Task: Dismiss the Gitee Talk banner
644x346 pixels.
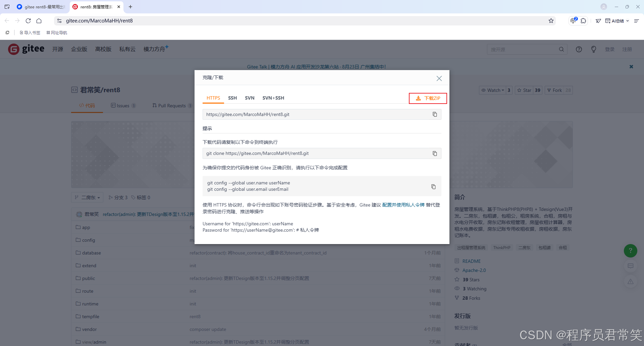Action: point(631,67)
